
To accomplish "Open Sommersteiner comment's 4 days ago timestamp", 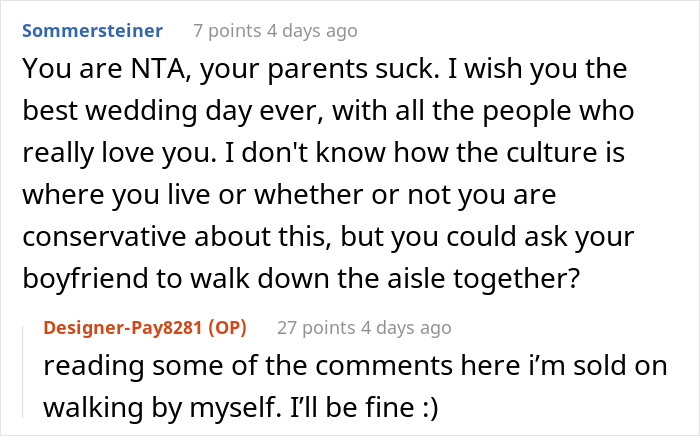I will (313, 31).
